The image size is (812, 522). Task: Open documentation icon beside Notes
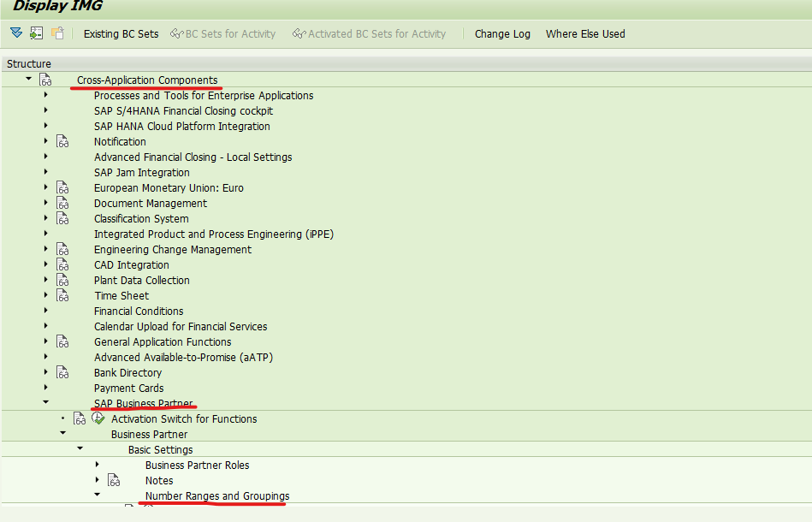[x=114, y=480]
